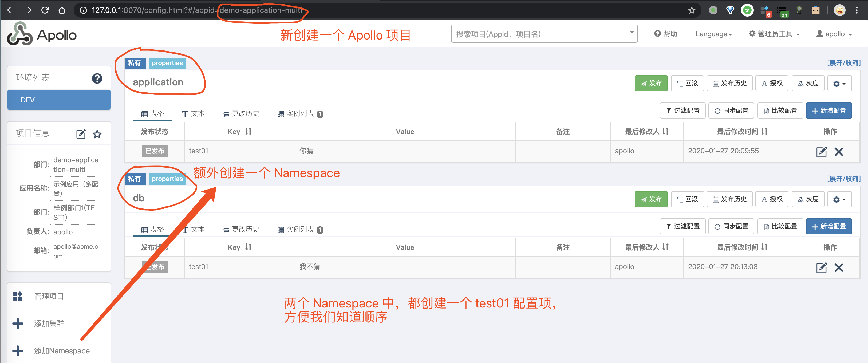Switch to the 文本 tab in application namespace
Screen dimensions: 868x363
click(x=194, y=114)
